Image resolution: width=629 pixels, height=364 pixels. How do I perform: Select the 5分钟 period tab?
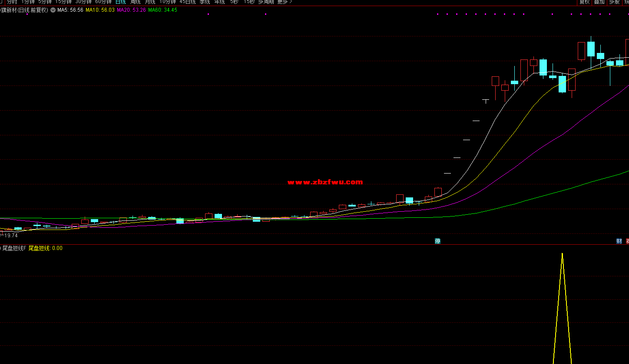pyautogui.click(x=45, y=2)
